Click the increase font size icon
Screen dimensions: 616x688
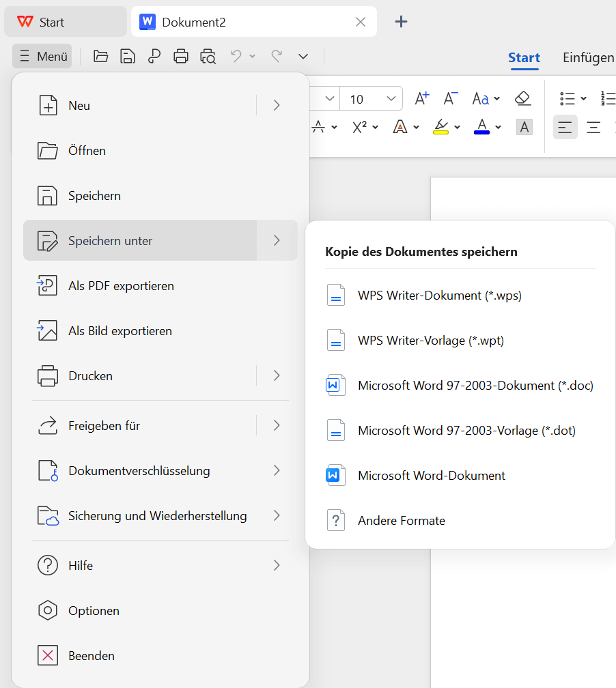pos(422,99)
